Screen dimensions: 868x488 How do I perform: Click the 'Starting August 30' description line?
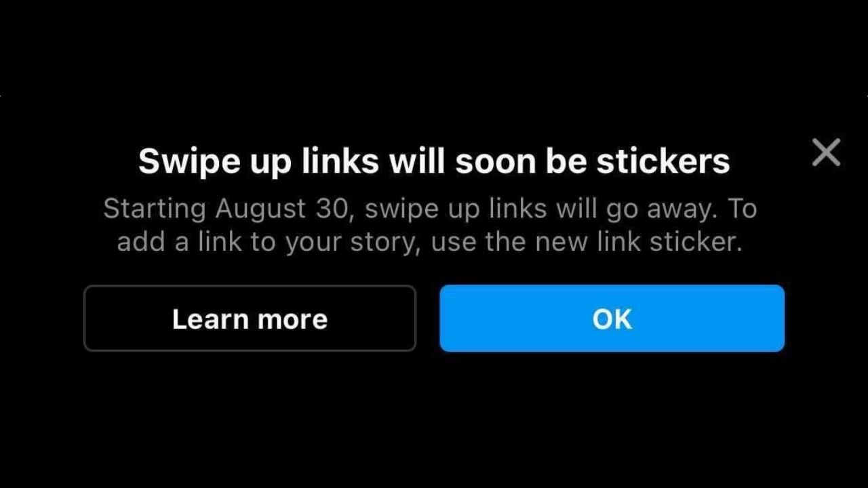[430, 209]
